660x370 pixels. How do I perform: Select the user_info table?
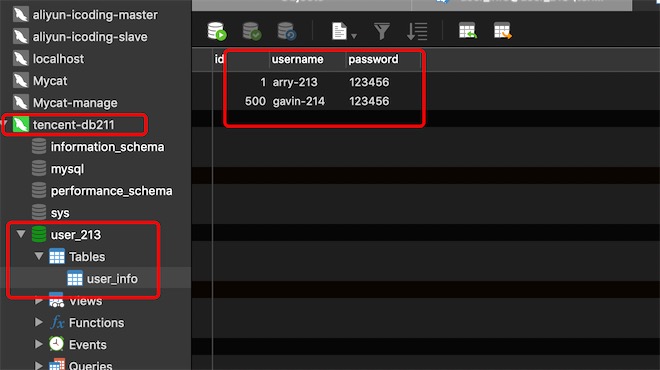click(x=112, y=279)
